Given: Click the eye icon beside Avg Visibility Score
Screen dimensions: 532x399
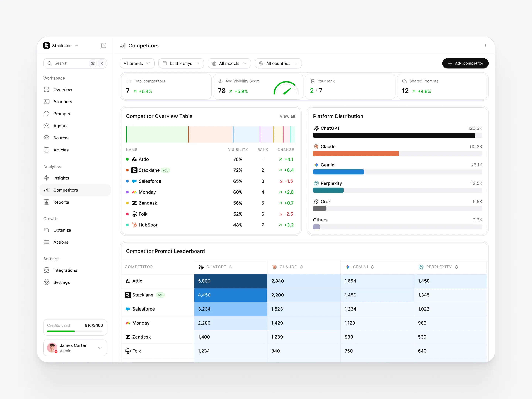Looking at the screenshot, I should [x=220, y=81].
